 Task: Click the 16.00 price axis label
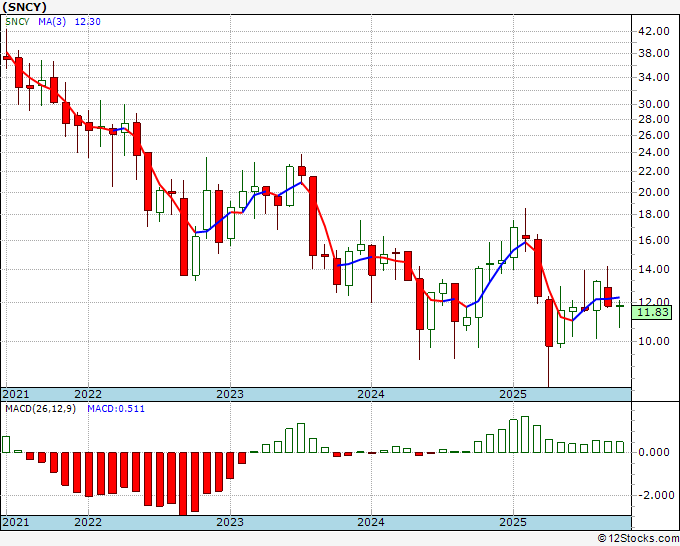(654, 240)
